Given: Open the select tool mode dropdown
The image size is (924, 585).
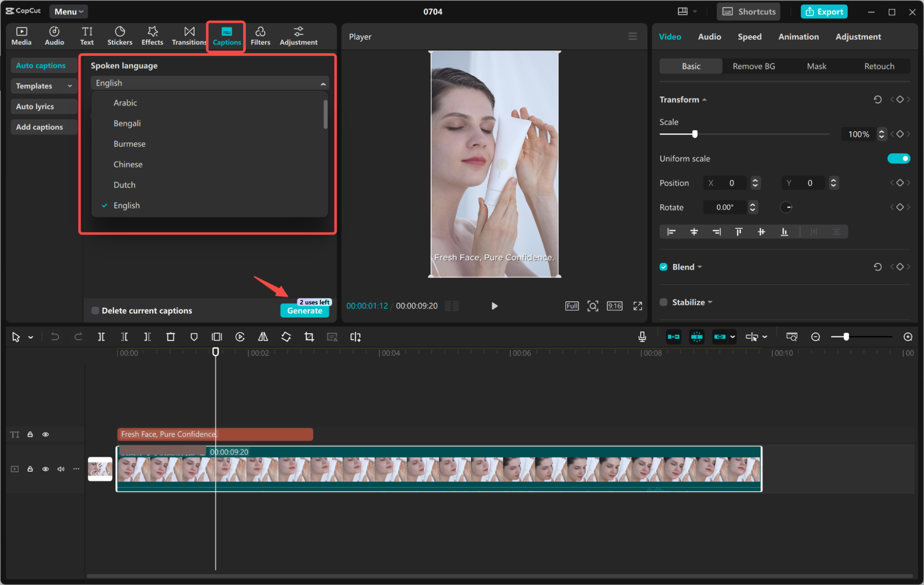Looking at the screenshot, I should coord(31,337).
